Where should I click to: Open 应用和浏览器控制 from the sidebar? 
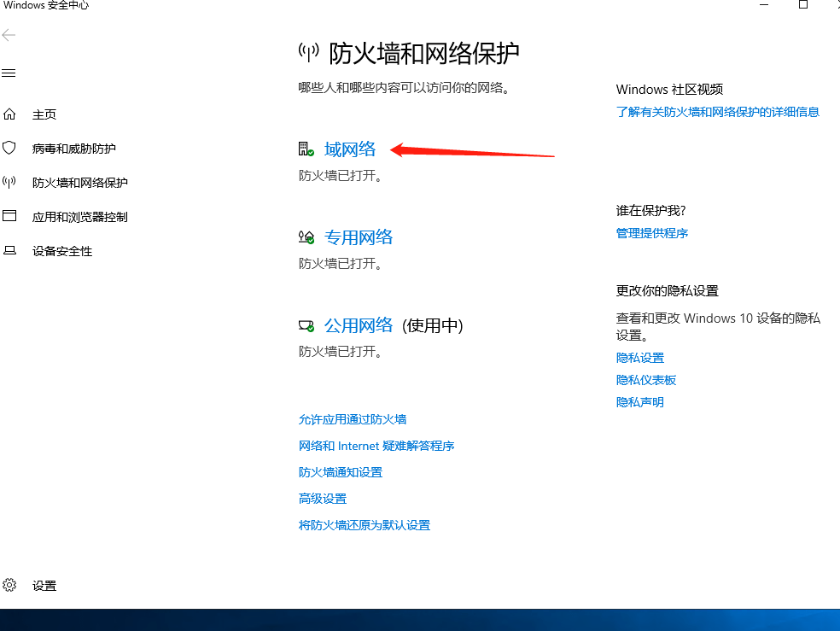9,216
